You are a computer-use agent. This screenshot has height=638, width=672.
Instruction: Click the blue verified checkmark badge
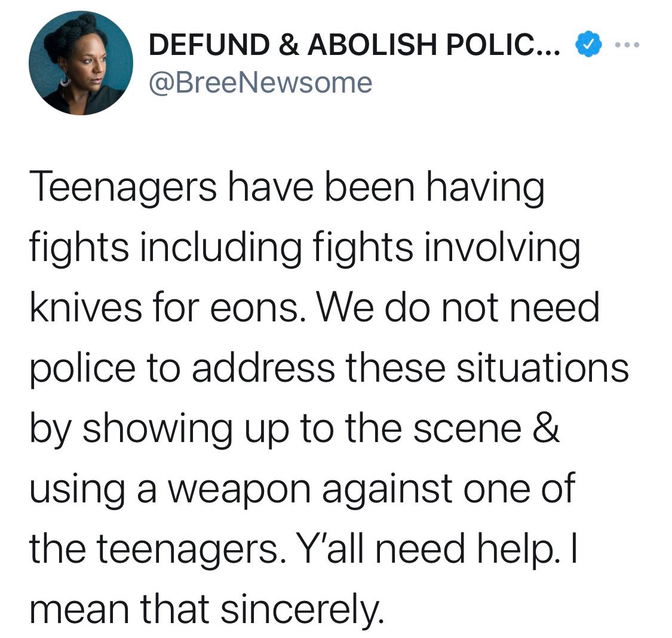coord(585,44)
